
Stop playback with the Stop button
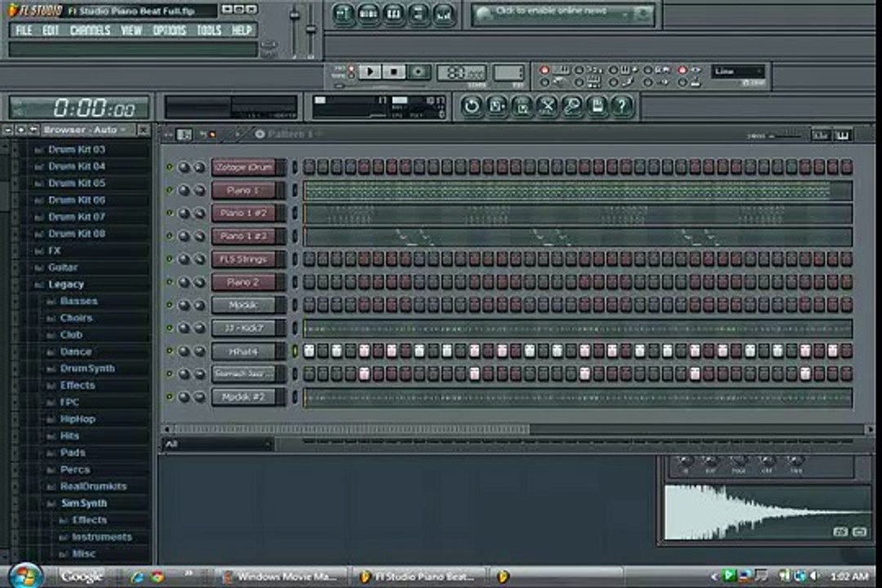[394, 72]
